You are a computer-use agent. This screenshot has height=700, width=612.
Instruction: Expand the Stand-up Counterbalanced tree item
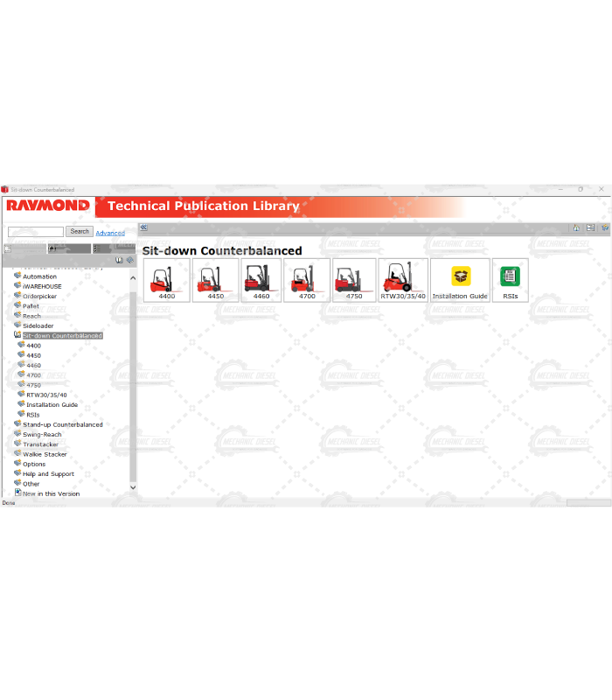(17, 424)
